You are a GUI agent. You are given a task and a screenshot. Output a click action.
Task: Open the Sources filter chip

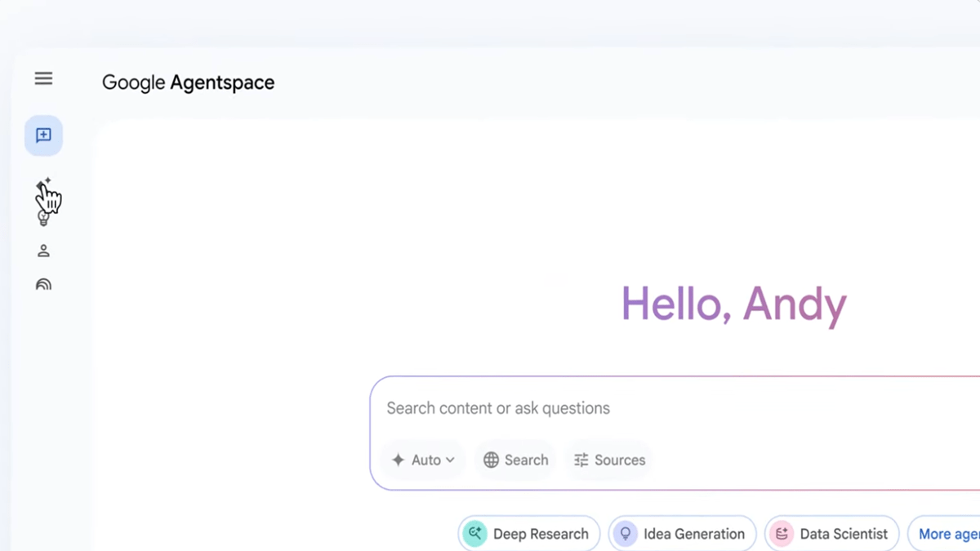609,460
